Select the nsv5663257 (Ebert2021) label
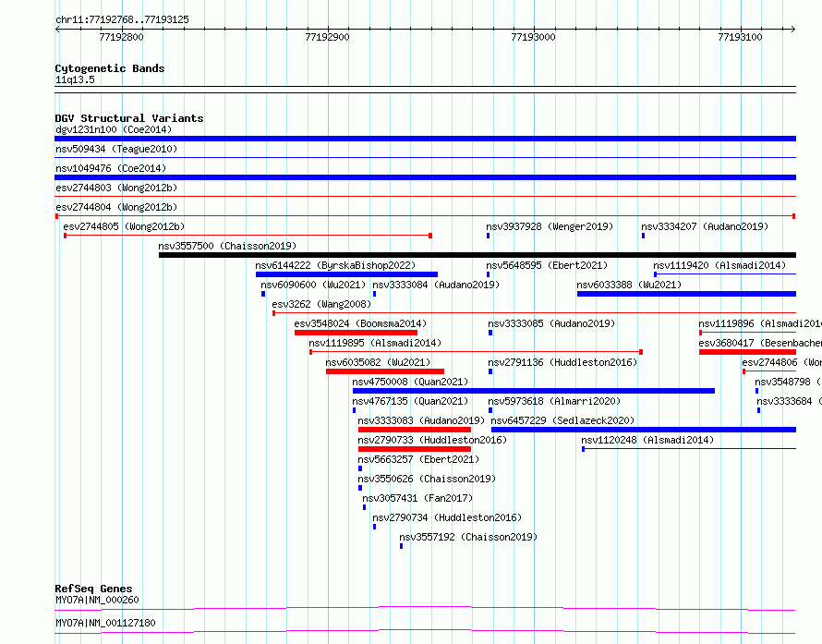 pos(418,459)
